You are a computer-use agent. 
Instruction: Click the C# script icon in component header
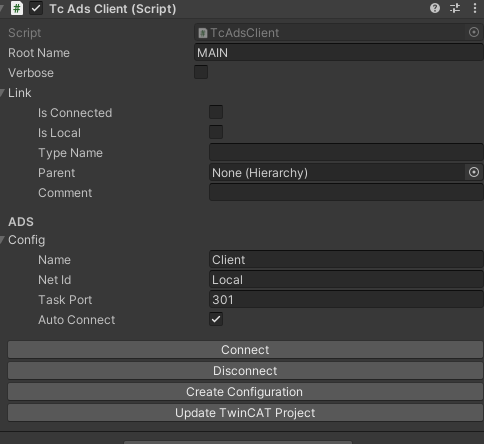coord(17,8)
